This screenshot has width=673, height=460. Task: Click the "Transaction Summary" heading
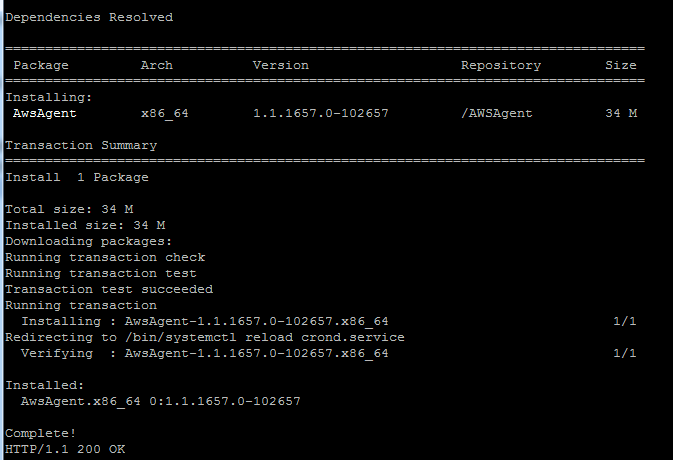(x=81, y=145)
